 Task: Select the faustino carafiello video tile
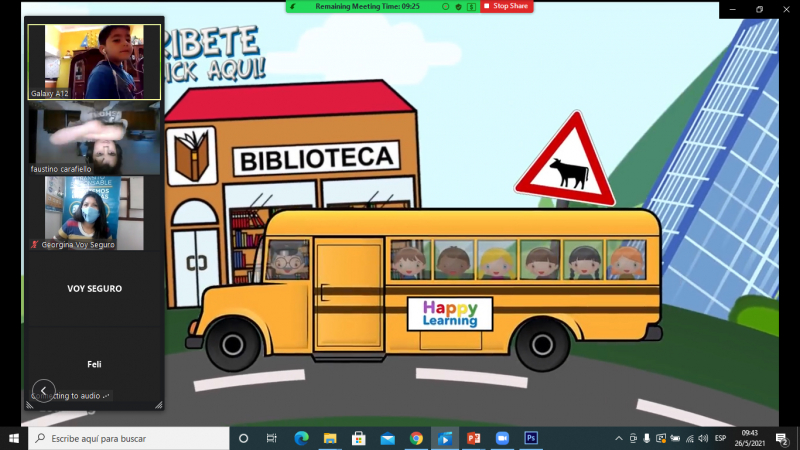pyautogui.click(x=94, y=138)
